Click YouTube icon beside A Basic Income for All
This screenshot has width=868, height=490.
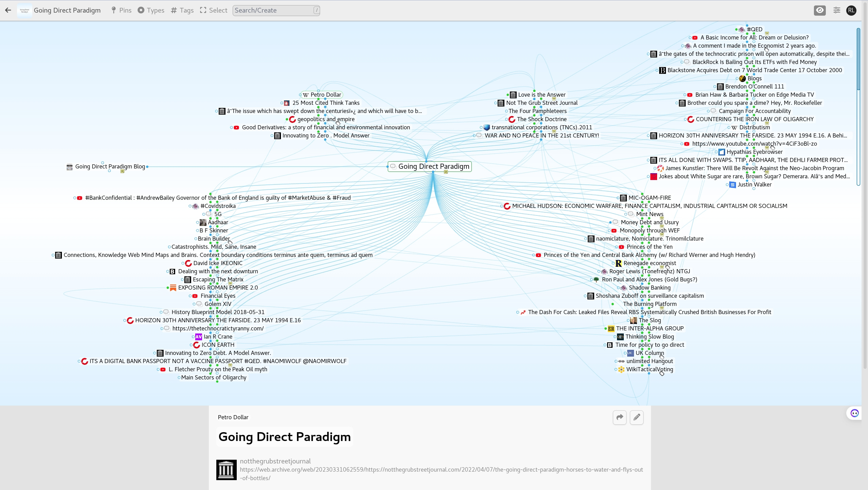tap(695, 38)
